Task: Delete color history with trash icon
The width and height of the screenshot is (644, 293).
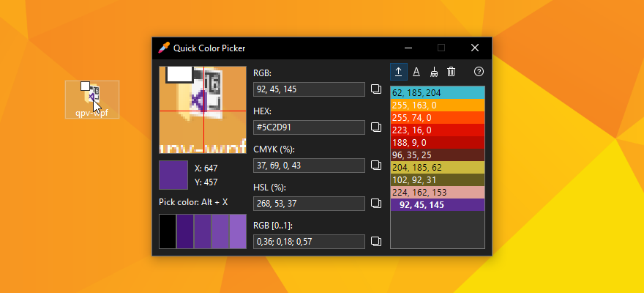Action: 452,71
